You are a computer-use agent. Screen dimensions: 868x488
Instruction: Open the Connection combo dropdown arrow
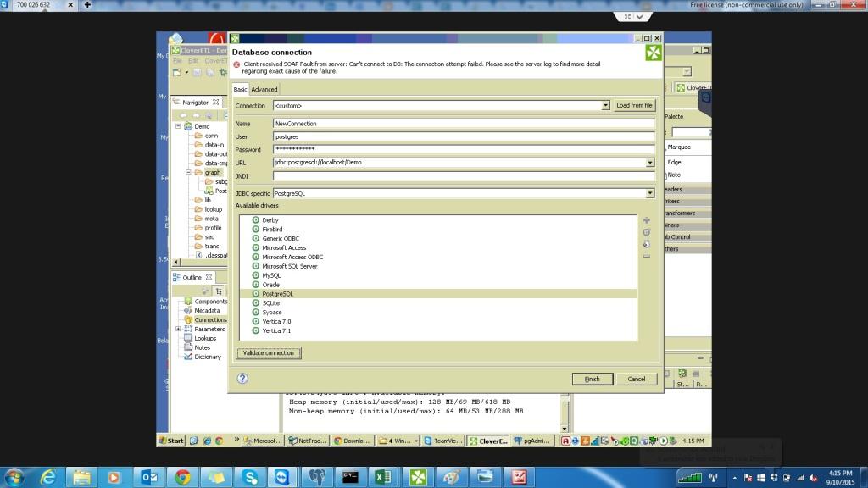(x=605, y=106)
